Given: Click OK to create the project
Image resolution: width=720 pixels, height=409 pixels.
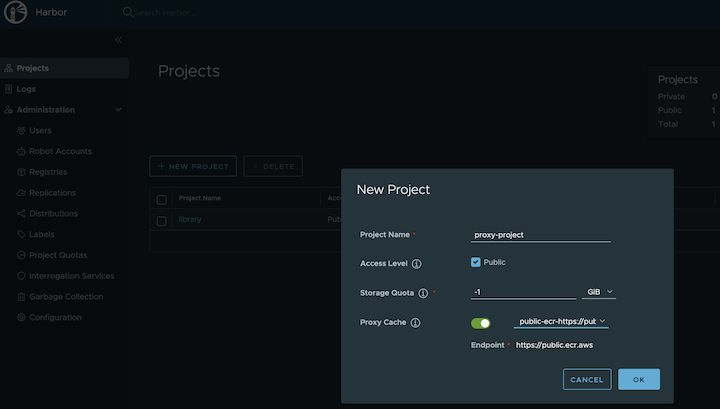Looking at the screenshot, I should click(x=638, y=380).
